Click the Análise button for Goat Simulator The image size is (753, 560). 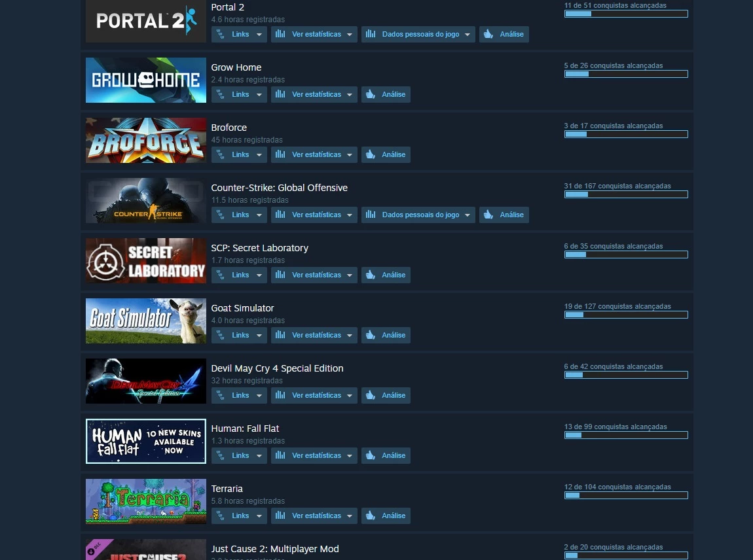point(386,335)
